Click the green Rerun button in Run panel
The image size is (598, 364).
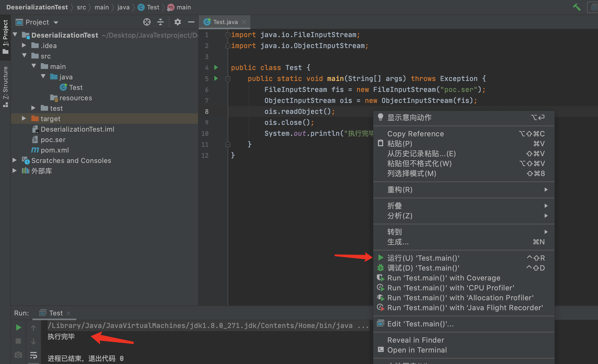click(x=18, y=327)
